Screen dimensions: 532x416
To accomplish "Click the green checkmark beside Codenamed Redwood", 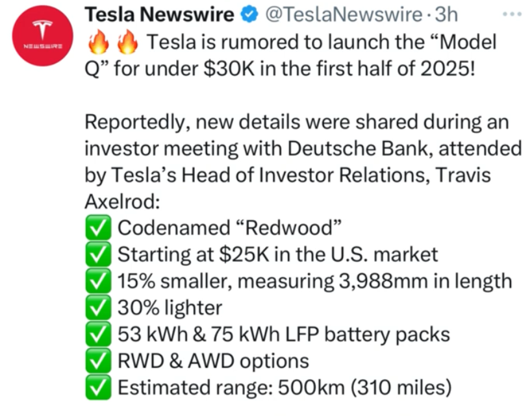I will click(x=98, y=228).
